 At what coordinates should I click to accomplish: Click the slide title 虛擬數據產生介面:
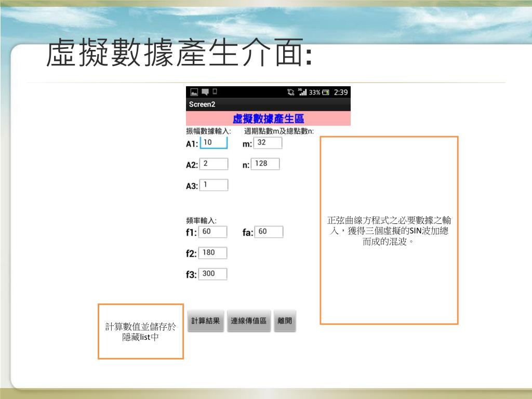coord(179,52)
